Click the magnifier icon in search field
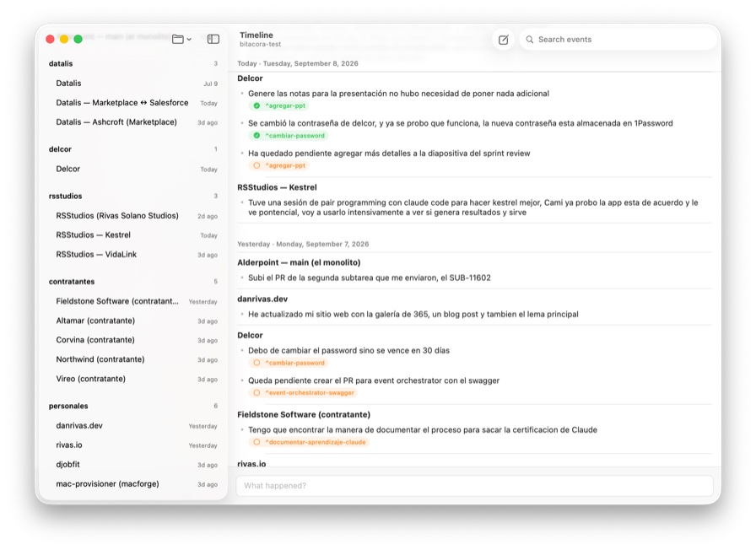Image resolution: width=756 pixels, height=550 pixels. 529,40
